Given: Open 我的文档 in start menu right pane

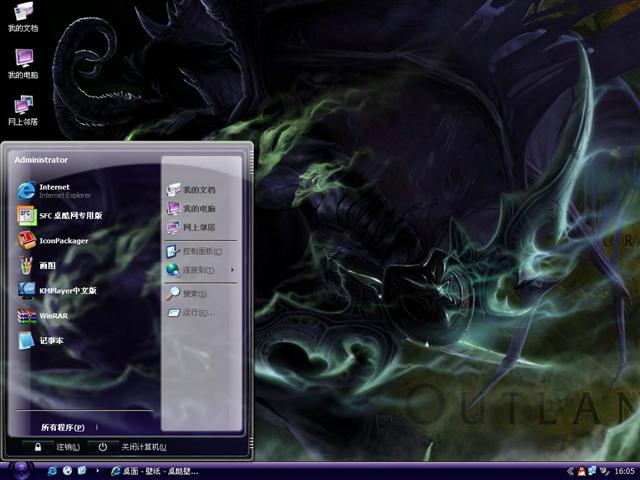Looking at the screenshot, I should (x=191, y=190).
